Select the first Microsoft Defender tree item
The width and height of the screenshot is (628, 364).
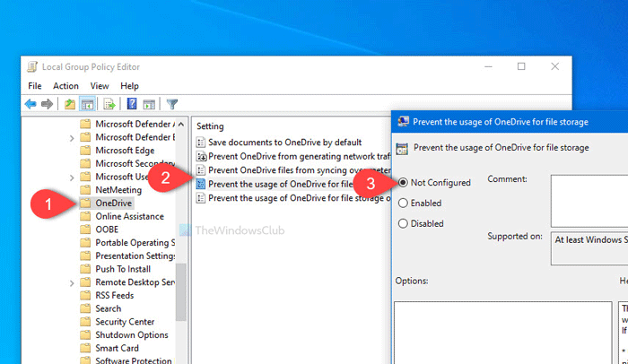pyautogui.click(x=135, y=124)
